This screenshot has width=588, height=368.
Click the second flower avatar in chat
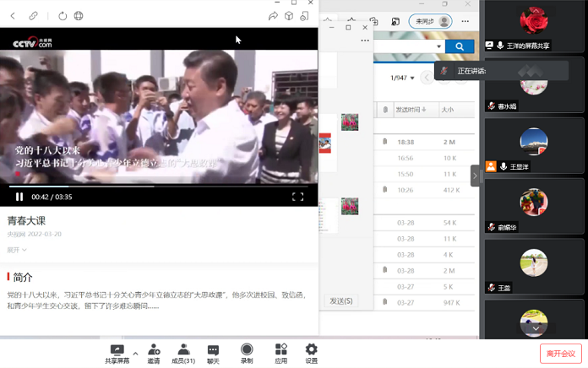point(350,206)
